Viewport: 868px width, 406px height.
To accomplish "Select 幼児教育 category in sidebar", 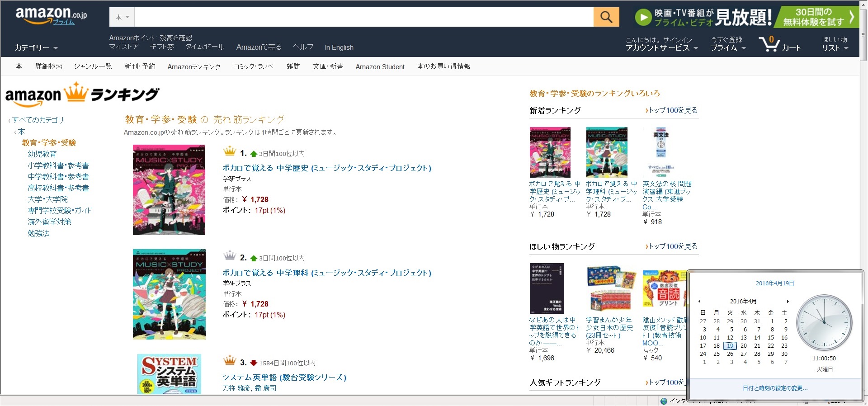I will [x=42, y=154].
